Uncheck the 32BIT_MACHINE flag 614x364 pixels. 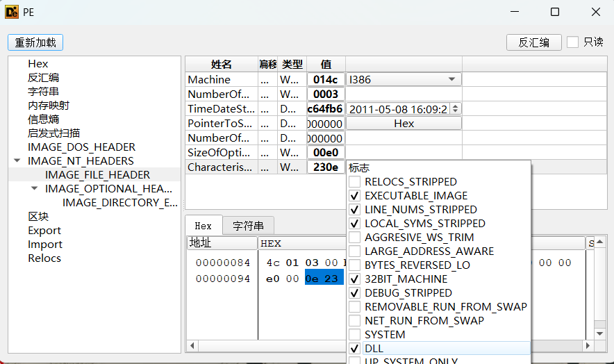click(x=355, y=279)
